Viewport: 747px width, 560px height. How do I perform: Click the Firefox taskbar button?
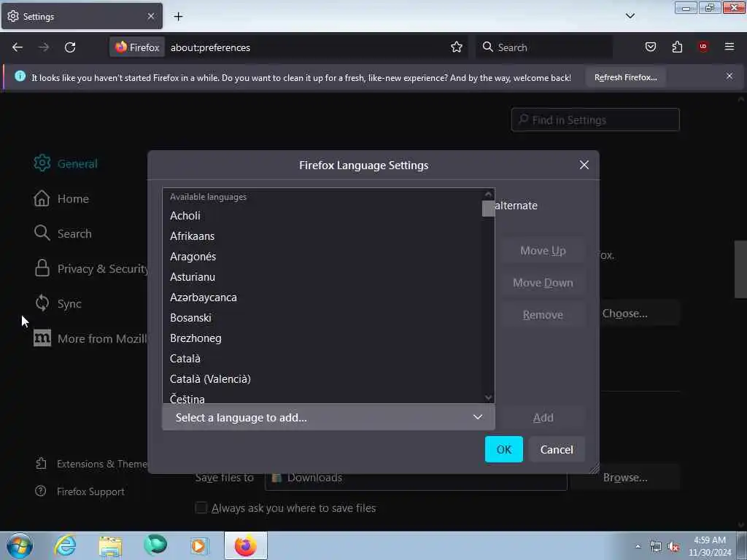click(245, 545)
